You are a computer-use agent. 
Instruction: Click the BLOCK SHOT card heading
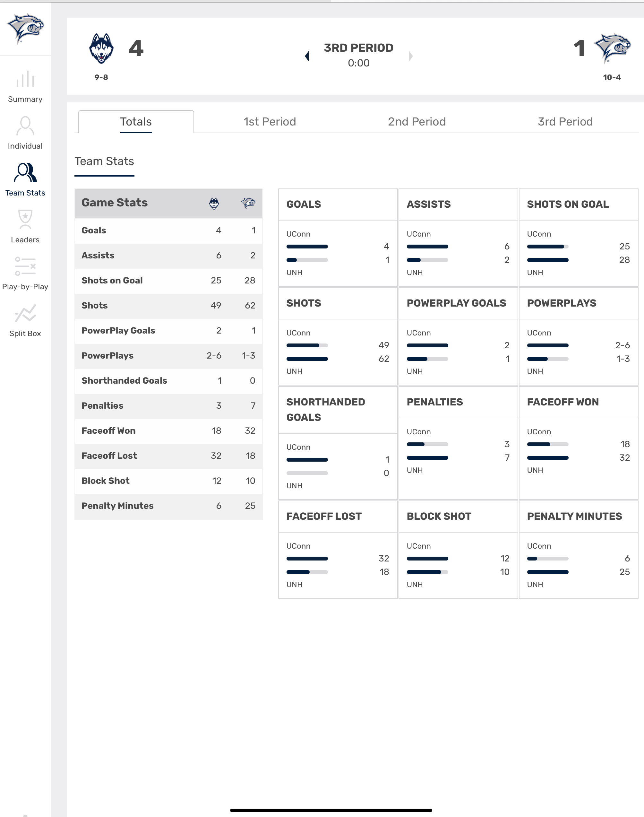point(439,517)
